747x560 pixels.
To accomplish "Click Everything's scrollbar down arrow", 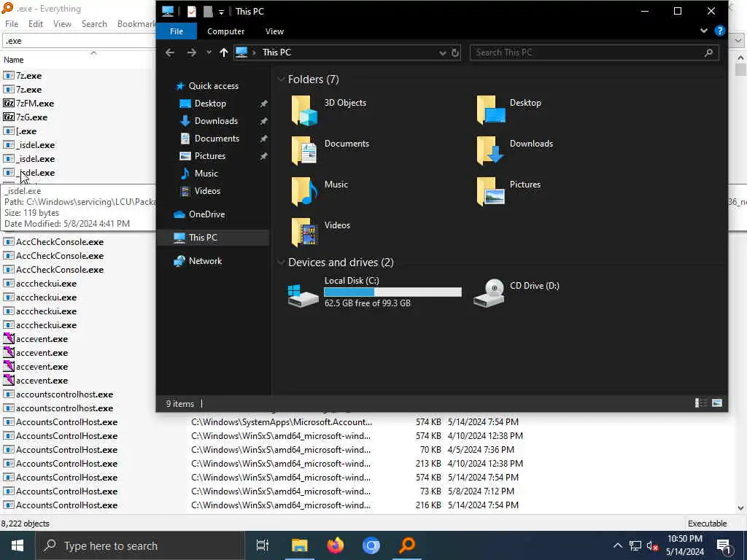I will point(741,508).
